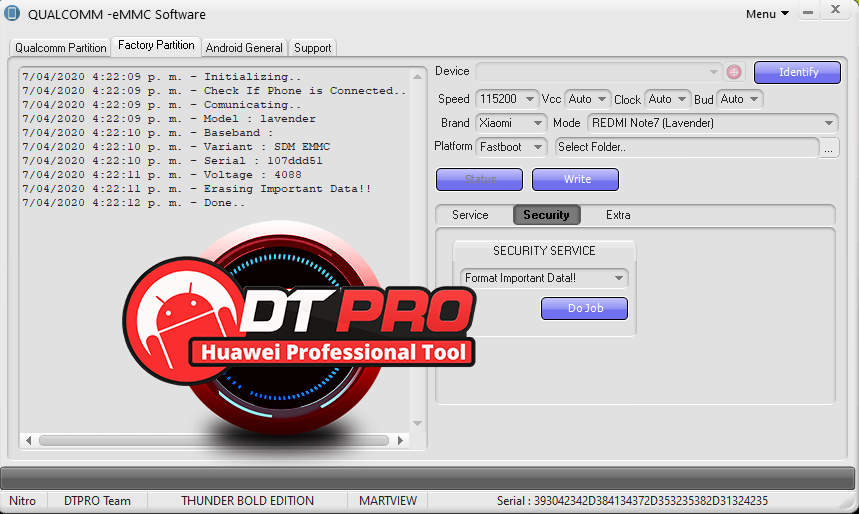Screen dimensions: 859x514
Task: Click log horizontal scroll left arrow
Action: [x=28, y=440]
